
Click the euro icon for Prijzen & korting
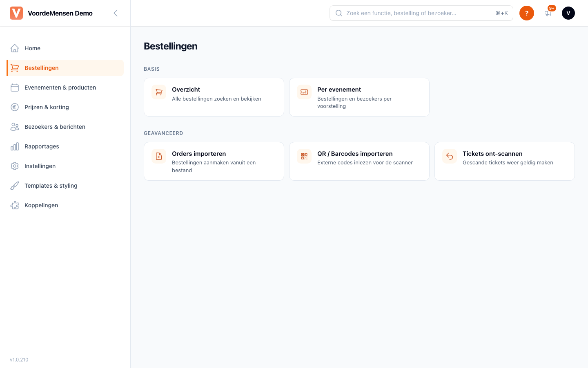pyautogui.click(x=15, y=107)
